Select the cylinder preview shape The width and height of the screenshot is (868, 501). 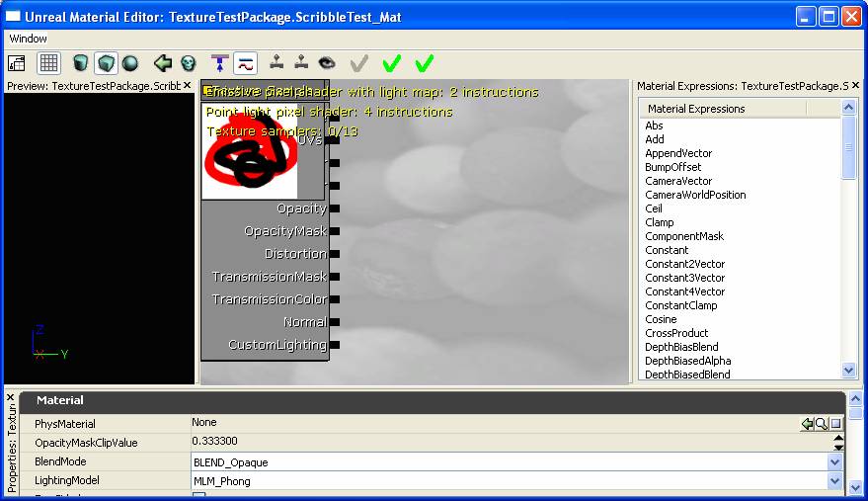[x=81, y=63]
